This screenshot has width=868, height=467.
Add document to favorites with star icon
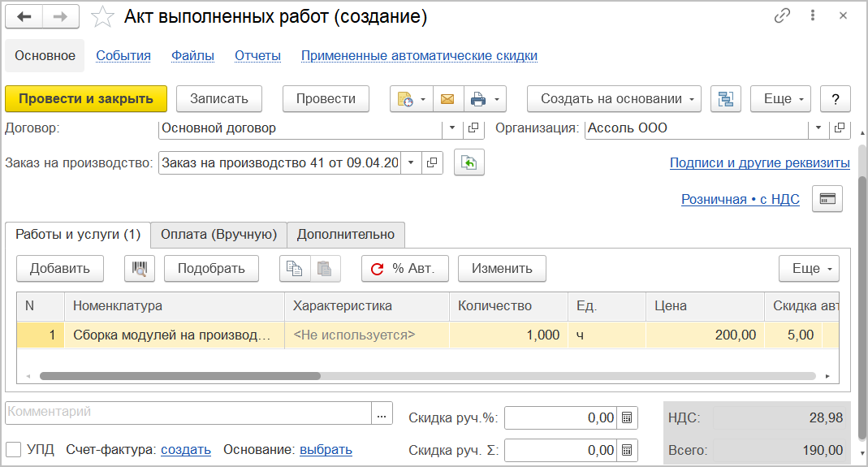click(x=102, y=16)
